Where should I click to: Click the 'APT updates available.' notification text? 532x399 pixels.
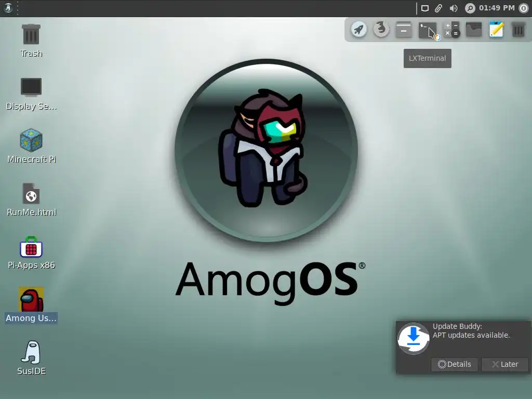click(x=471, y=335)
